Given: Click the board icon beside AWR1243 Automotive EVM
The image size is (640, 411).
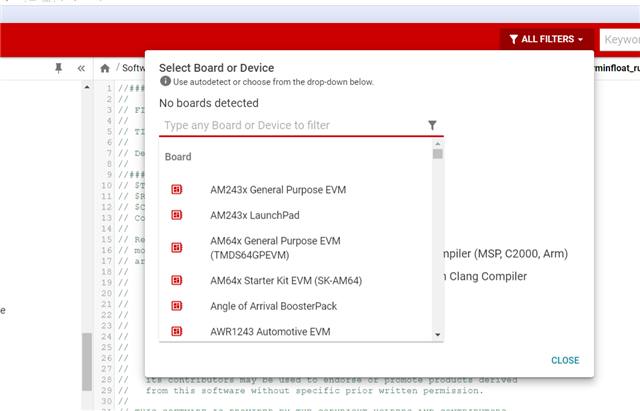Looking at the screenshot, I should 176,331.
